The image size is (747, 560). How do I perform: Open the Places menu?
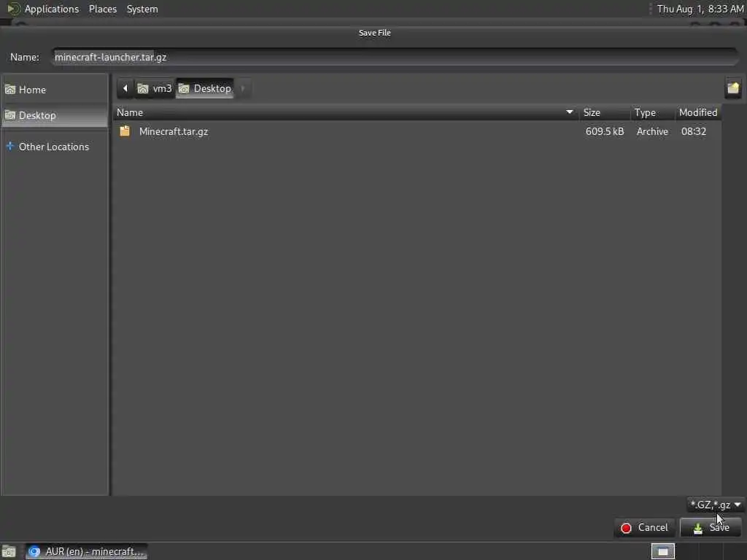pos(102,9)
